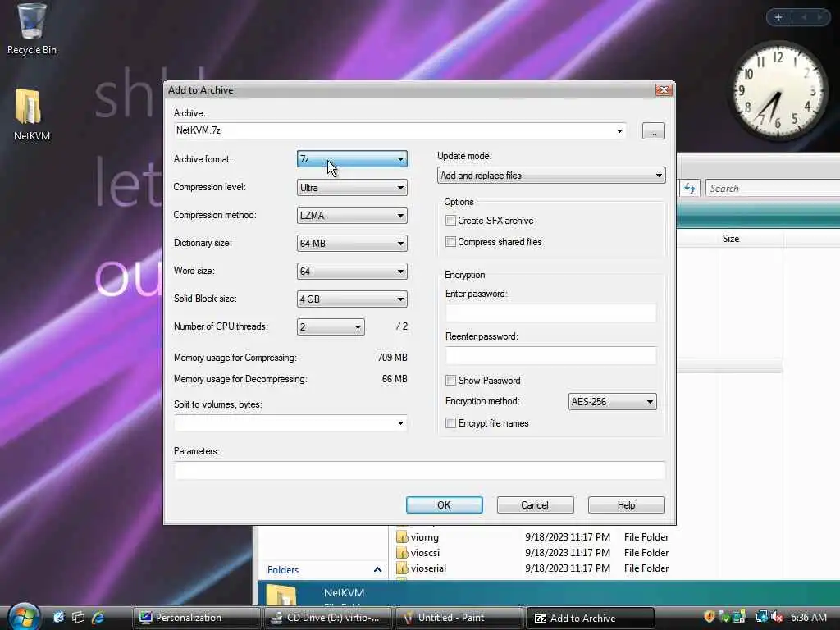Open the Dictionary size dropdown
The width and height of the screenshot is (840, 630).
click(352, 243)
